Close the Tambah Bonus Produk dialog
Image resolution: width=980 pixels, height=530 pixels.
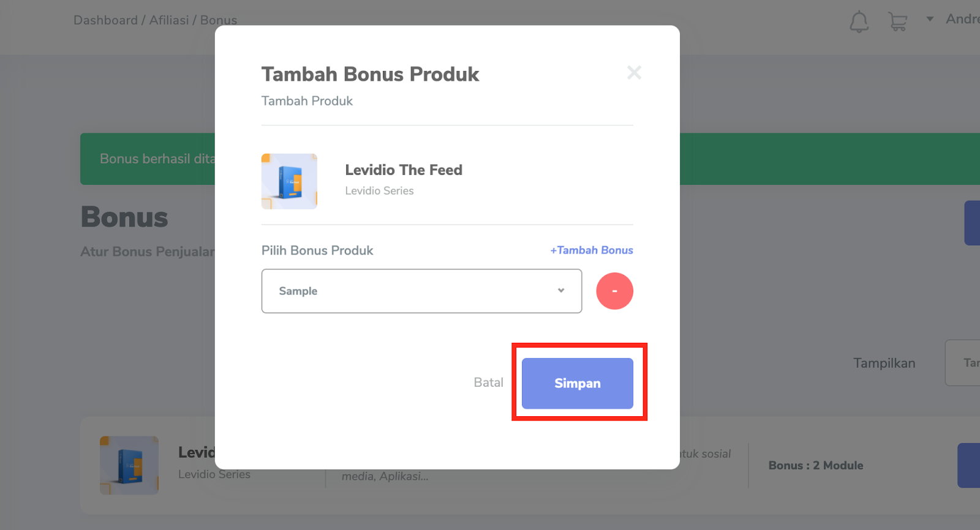click(634, 73)
